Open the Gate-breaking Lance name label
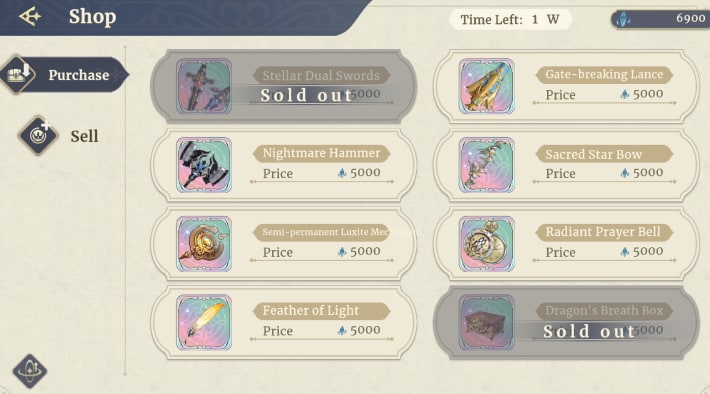 [x=604, y=74]
